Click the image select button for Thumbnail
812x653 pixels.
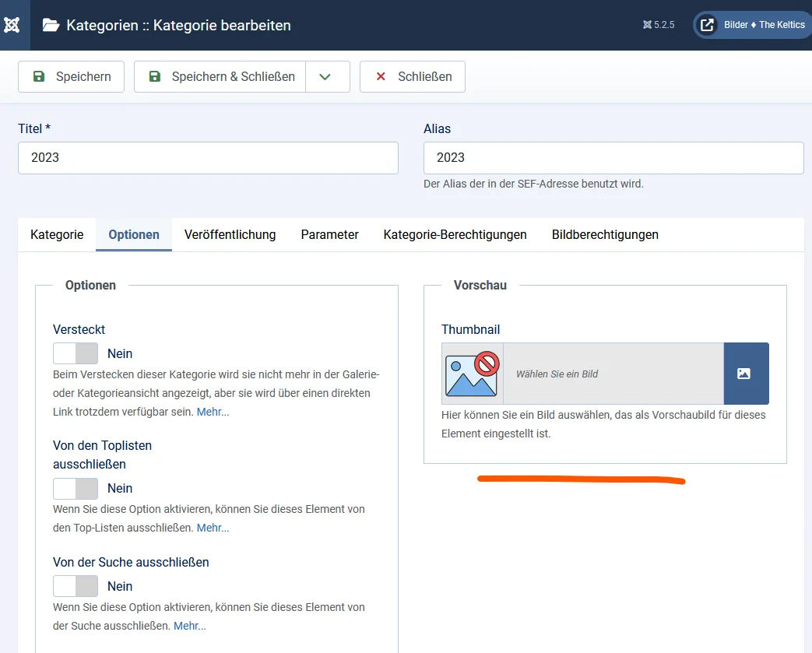[745, 374]
